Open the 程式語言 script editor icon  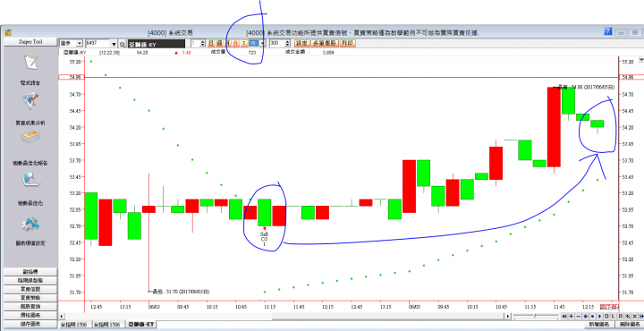(30, 63)
